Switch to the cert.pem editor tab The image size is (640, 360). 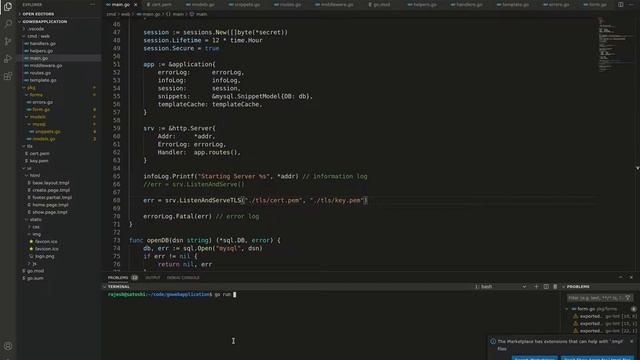click(160, 4)
